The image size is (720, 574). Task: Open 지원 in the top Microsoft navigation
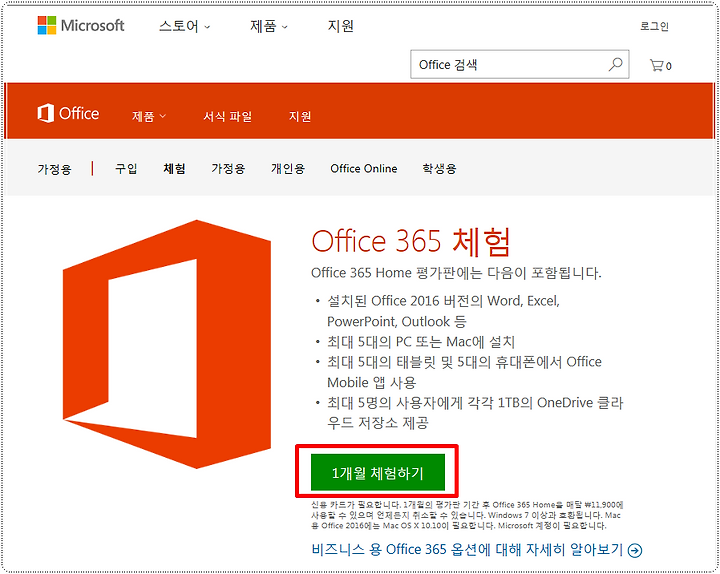340,26
